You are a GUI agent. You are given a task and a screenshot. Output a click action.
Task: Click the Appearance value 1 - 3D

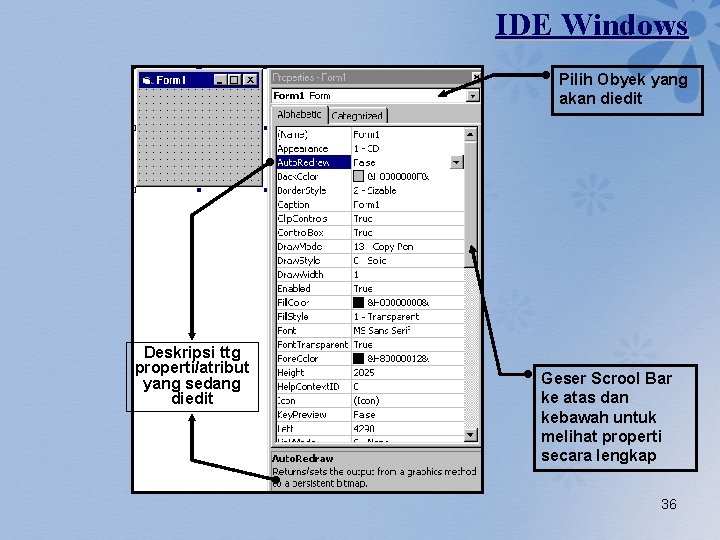pos(408,149)
